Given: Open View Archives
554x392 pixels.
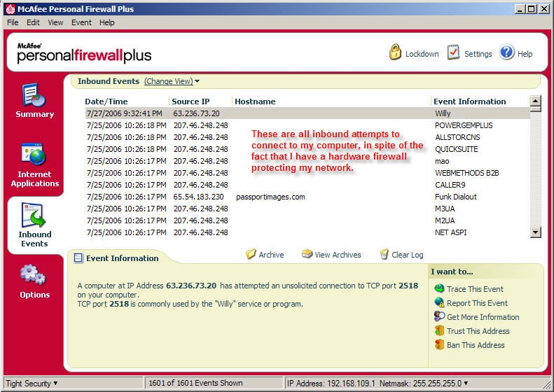Looking at the screenshot, I should tap(331, 255).
